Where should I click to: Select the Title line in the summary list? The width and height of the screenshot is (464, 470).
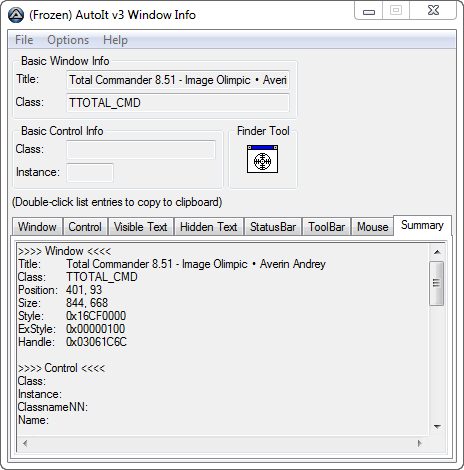click(x=172, y=264)
